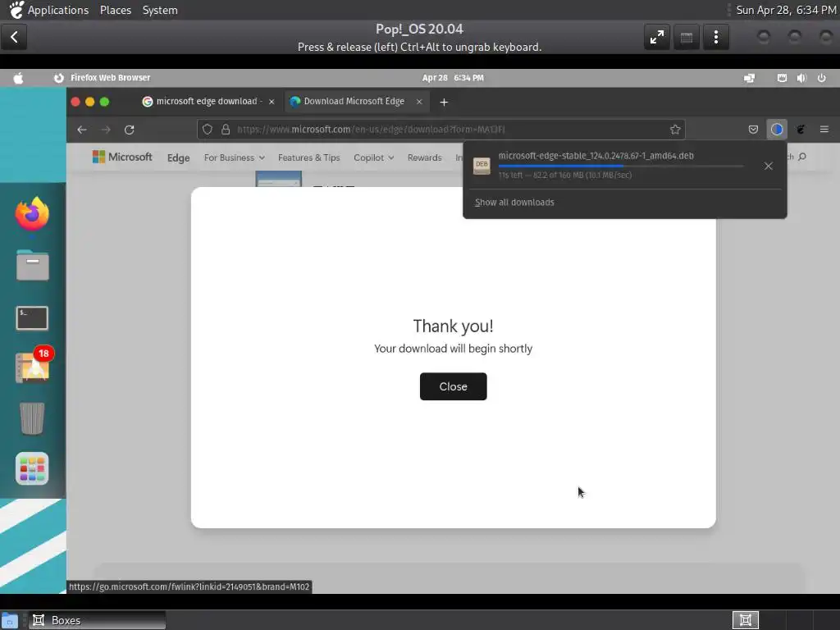This screenshot has width=840, height=630.
Task: Open the Firefox extension icon beside downloads
Action: click(801, 129)
